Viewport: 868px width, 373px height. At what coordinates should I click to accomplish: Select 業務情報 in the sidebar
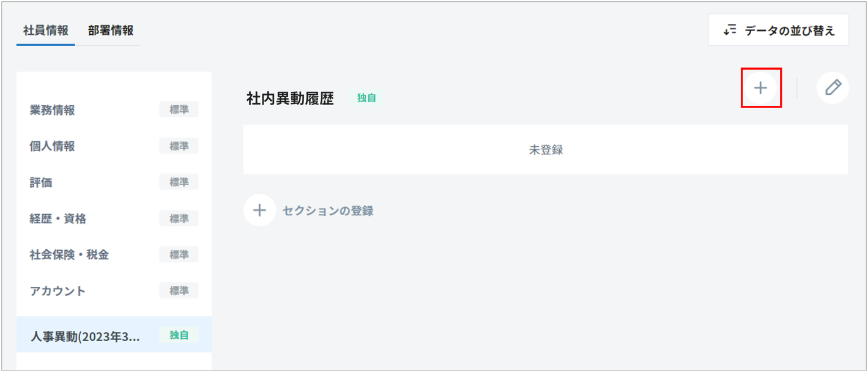click(53, 110)
